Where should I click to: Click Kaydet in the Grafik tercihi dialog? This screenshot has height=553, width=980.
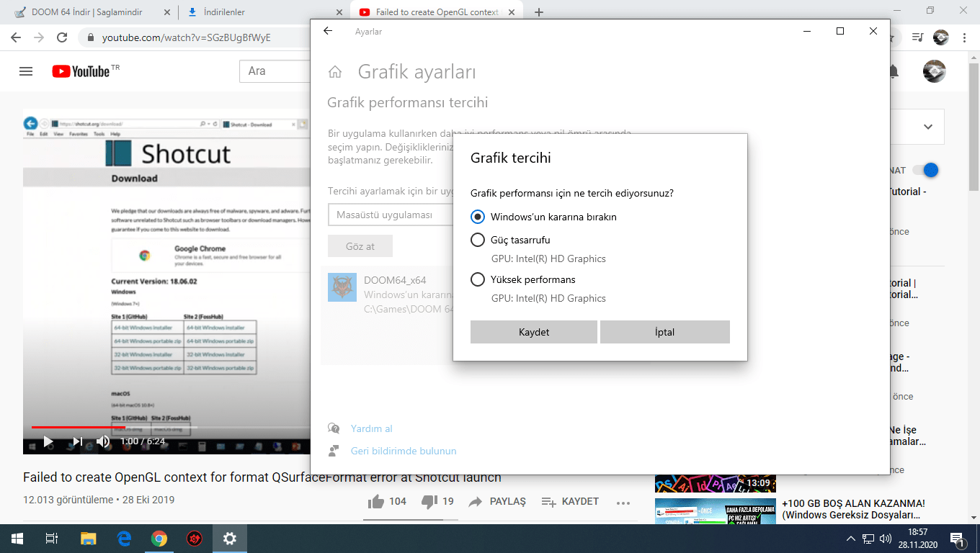(534, 332)
